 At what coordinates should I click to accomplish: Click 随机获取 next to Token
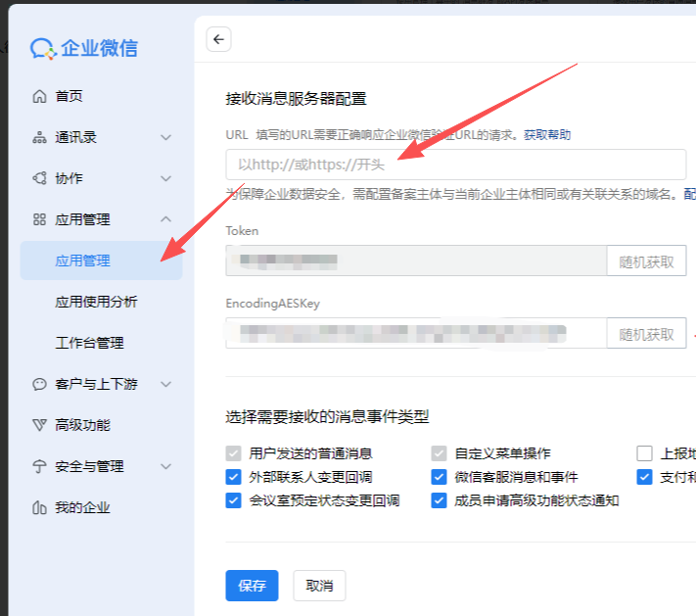pos(647,261)
